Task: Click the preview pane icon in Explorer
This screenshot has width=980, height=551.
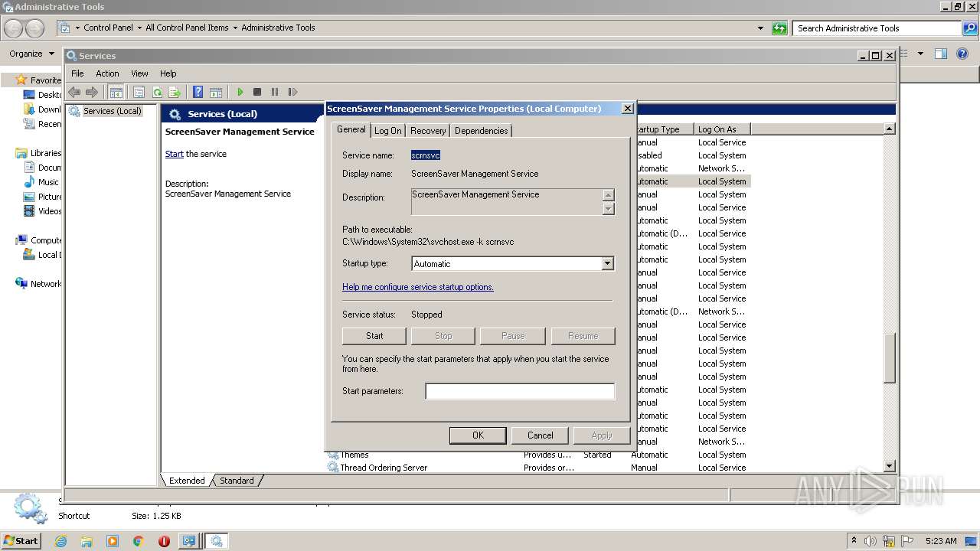Action: coord(941,54)
